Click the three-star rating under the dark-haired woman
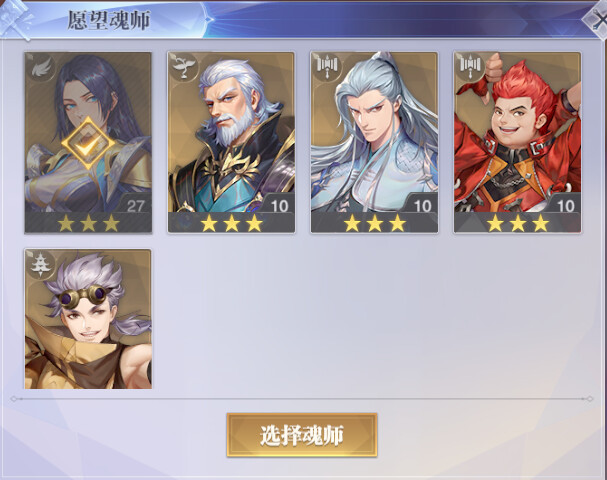 click(x=88, y=224)
